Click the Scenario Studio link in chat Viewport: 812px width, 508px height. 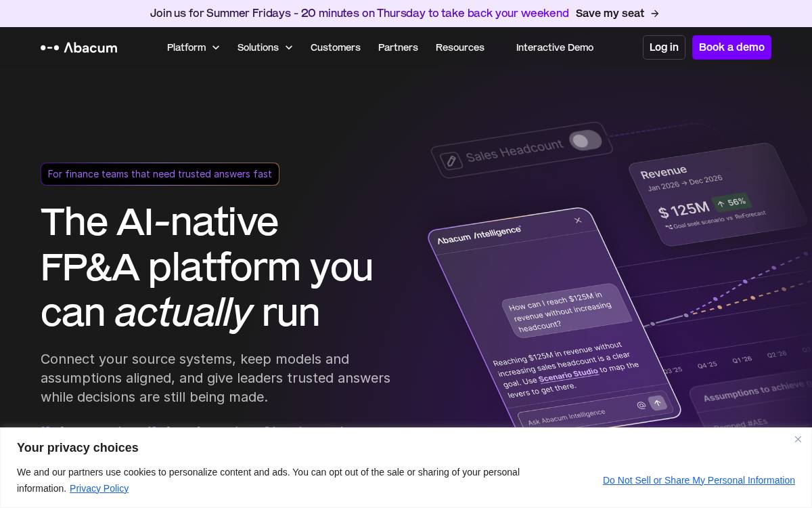click(568, 375)
